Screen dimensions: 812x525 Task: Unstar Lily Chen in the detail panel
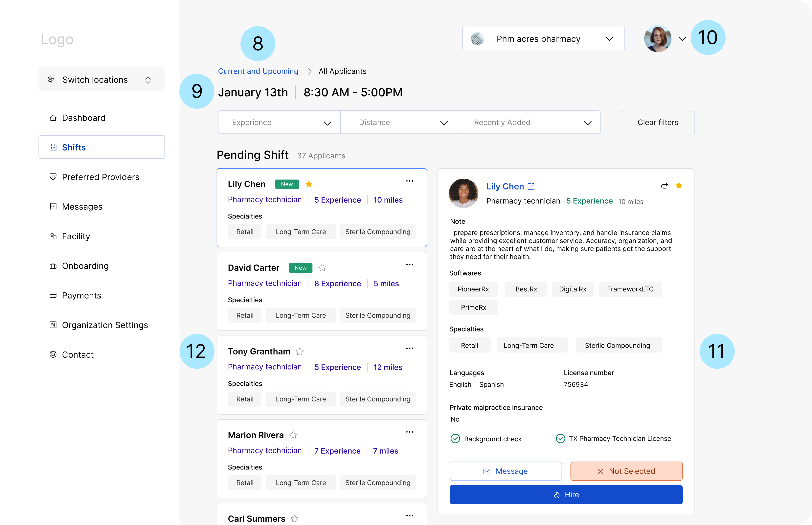tap(679, 186)
